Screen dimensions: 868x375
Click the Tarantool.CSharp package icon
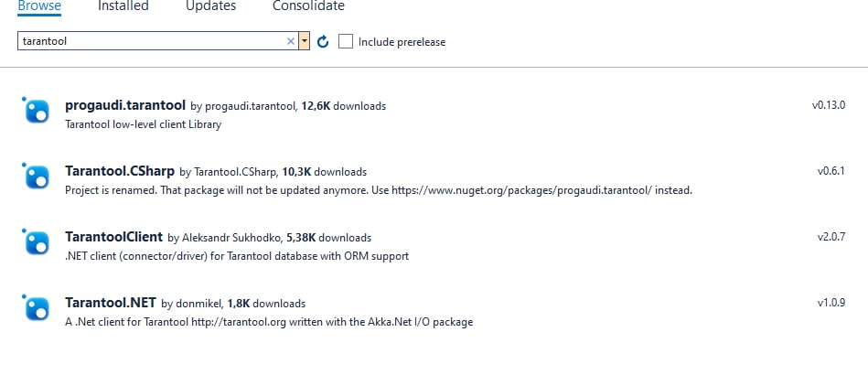(x=37, y=177)
